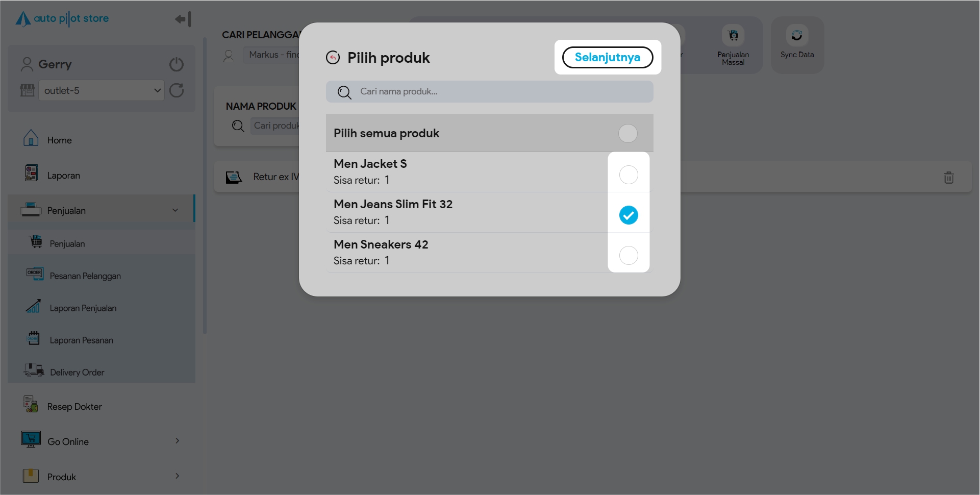Uncheck Men Jeans Slim Fit 32
This screenshot has height=495, width=980.
[629, 215]
